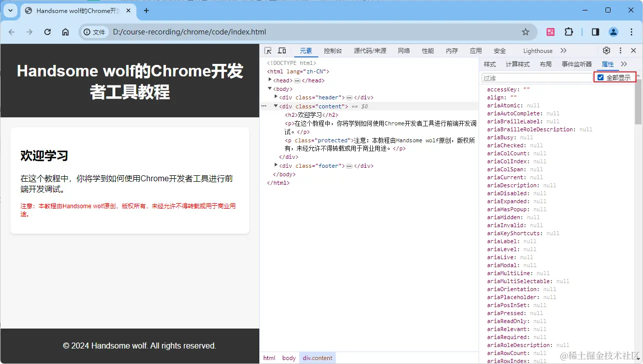This screenshot has width=643, height=364.
Task: Expand the head element node
Action: coord(270,80)
